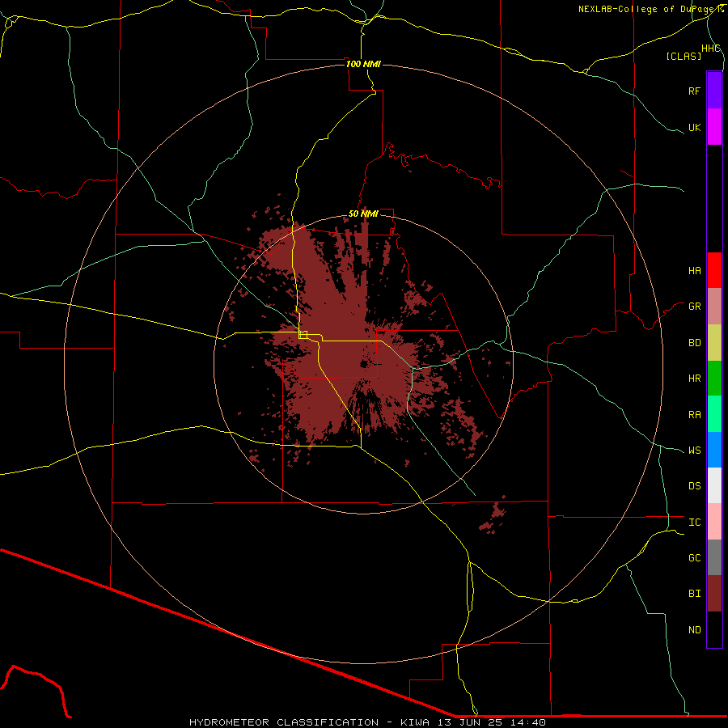The image size is (728, 728).
Task: Click the UK legend label text
Action: point(694,127)
